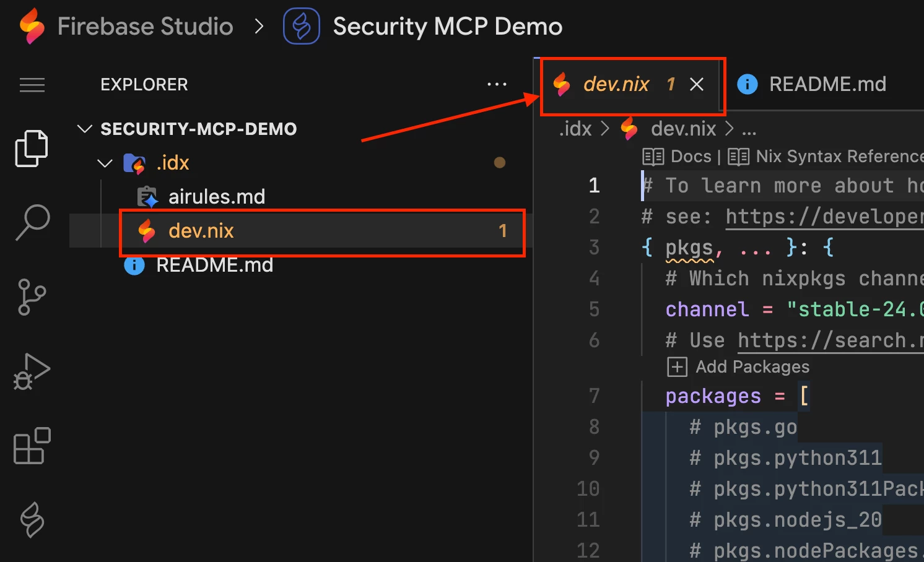This screenshot has height=562, width=924.
Task: Click the Firebase Studio flame logo
Action: tap(32, 26)
